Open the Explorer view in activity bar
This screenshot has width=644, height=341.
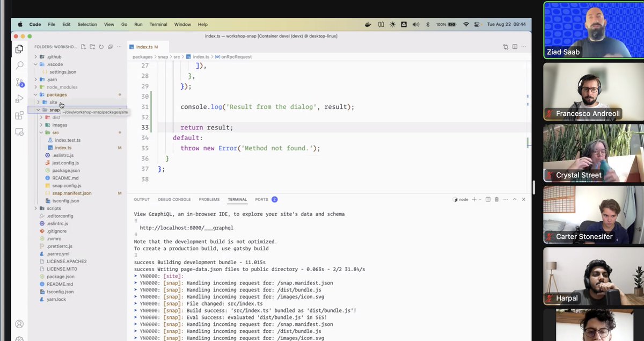[x=19, y=49]
